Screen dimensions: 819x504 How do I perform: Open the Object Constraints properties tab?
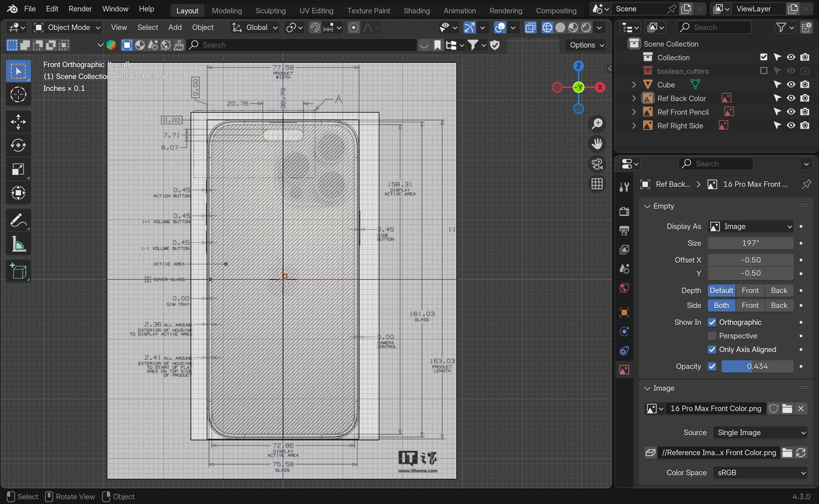click(x=624, y=350)
